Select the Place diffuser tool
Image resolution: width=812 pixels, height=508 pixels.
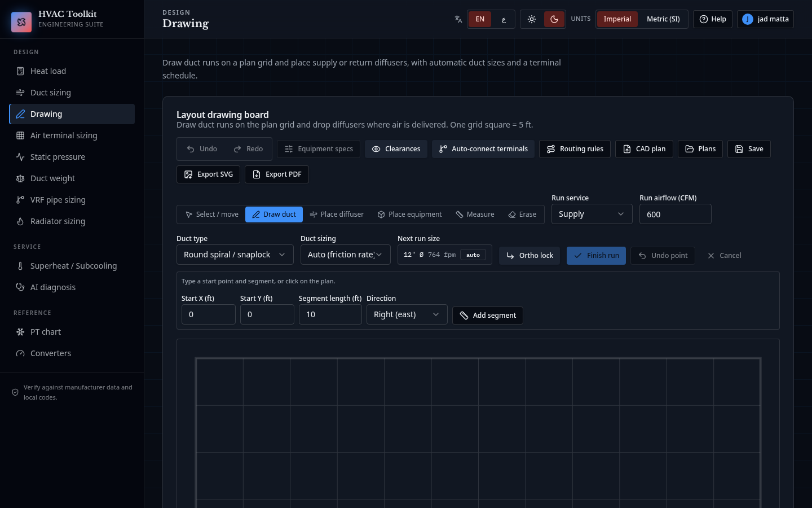pyautogui.click(x=337, y=214)
